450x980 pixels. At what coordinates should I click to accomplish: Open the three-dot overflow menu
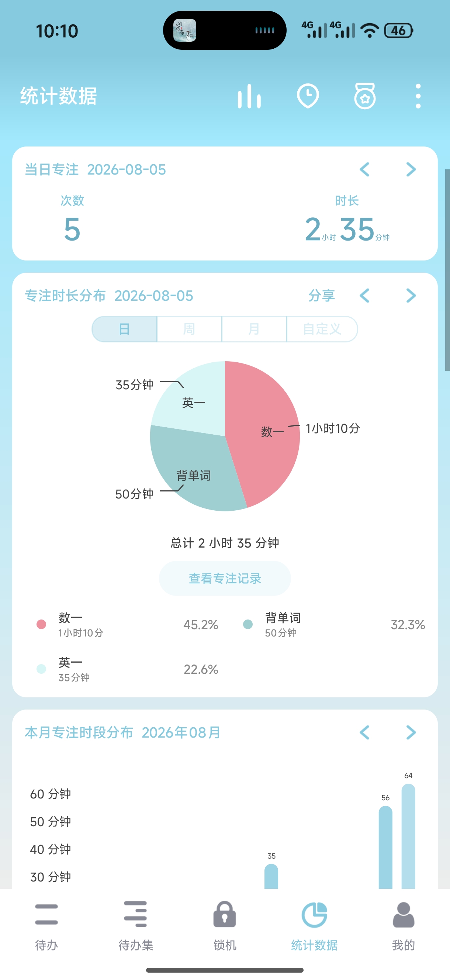pyautogui.click(x=418, y=96)
